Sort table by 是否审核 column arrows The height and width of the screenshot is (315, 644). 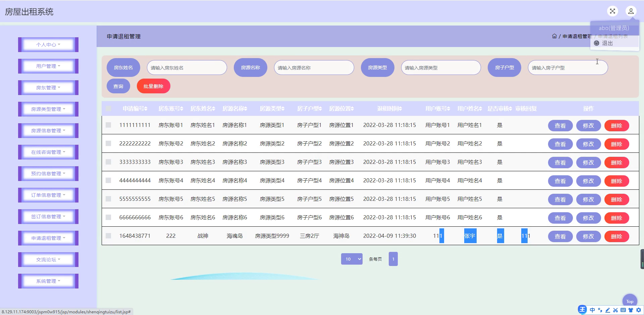pos(511,109)
